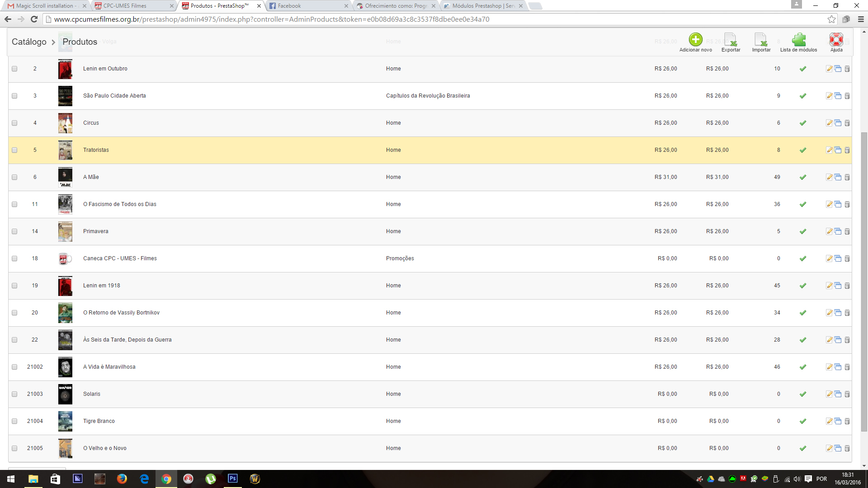The image size is (868, 488).
Task: Click the Catálogo breadcrumb link
Action: [x=29, y=42]
